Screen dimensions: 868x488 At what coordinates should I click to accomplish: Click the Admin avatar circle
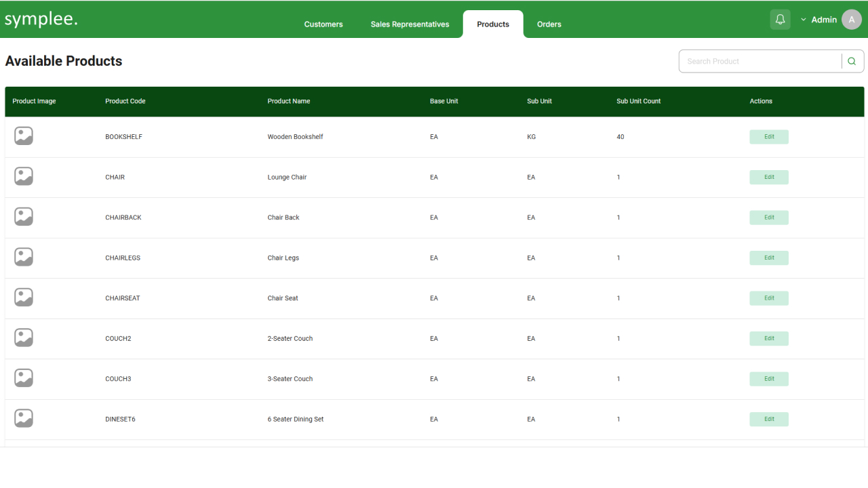coord(851,20)
